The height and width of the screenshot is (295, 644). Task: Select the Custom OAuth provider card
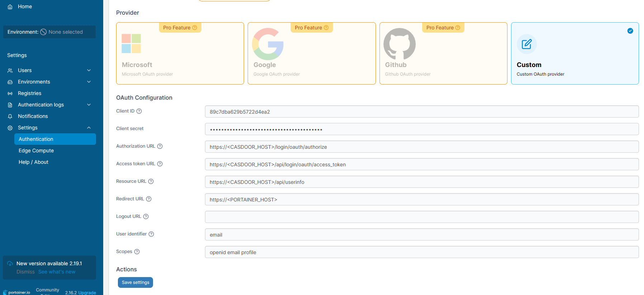click(574, 54)
